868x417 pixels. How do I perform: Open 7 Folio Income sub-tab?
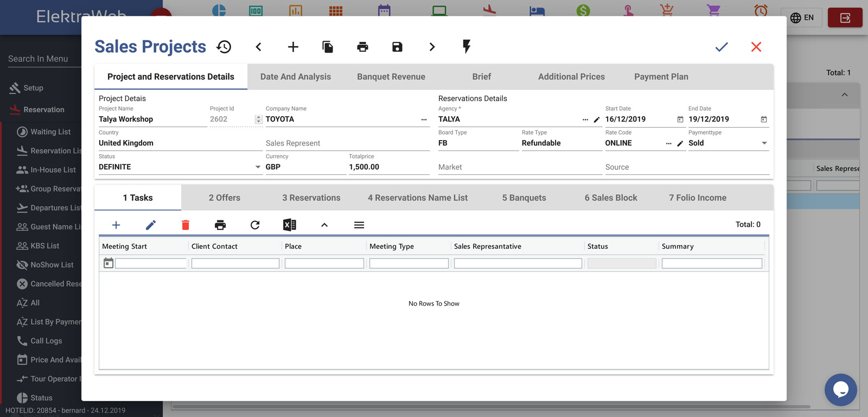[x=698, y=198]
